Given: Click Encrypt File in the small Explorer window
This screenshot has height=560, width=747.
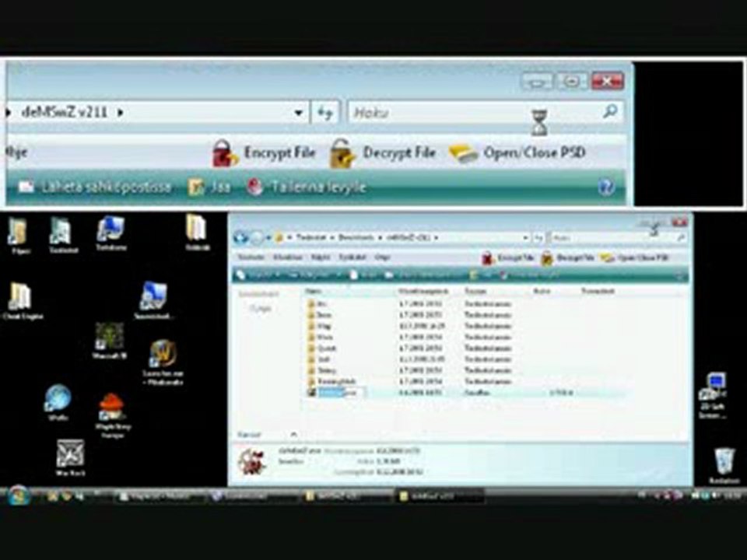Looking at the screenshot, I should coord(508,257).
